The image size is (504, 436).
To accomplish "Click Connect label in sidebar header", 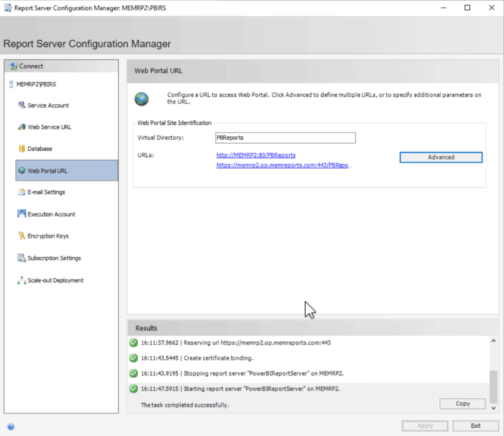I will click(31, 66).
